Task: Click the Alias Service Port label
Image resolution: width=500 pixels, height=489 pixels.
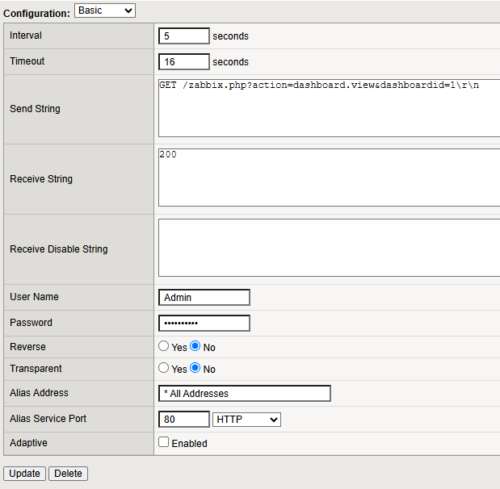Action: click(48, 419)
